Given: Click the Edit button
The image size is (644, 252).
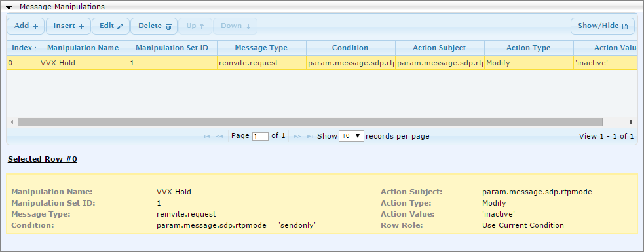Looking at the screenshot, I should coord(111,26).
